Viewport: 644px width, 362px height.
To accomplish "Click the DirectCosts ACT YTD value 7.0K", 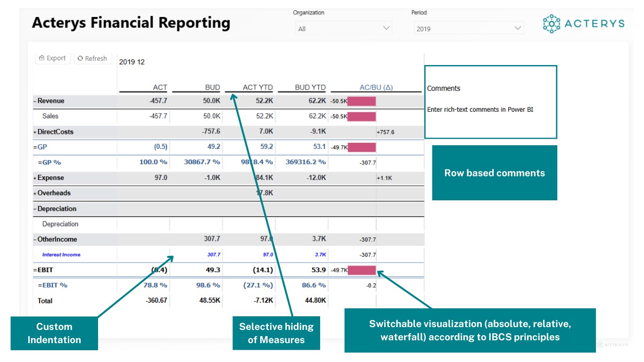I will point(266,132).
